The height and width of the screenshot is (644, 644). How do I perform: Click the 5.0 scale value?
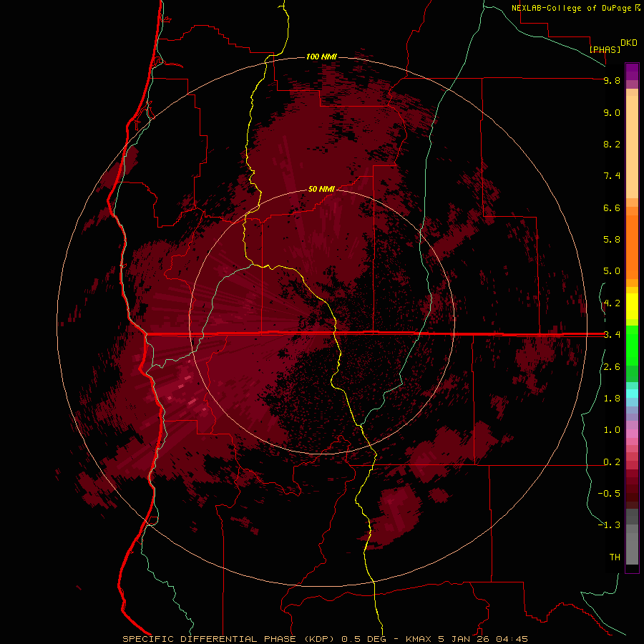(612, 271)
